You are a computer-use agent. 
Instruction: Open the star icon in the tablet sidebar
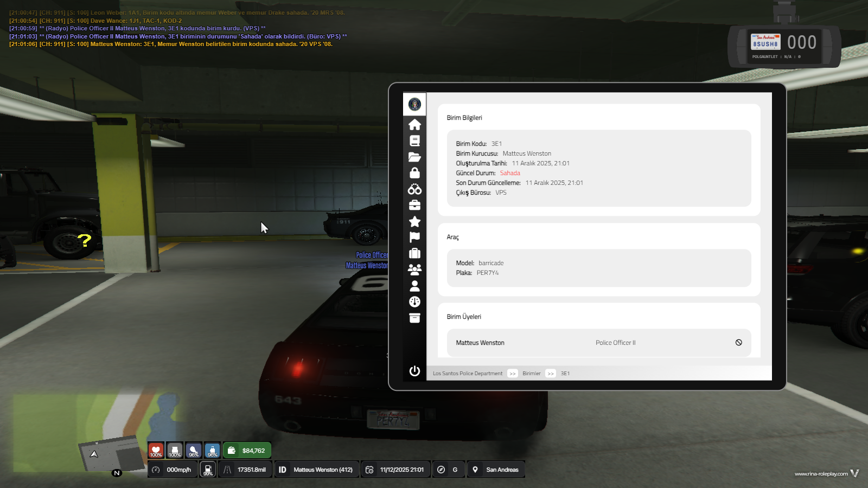(x=414, y=221)
